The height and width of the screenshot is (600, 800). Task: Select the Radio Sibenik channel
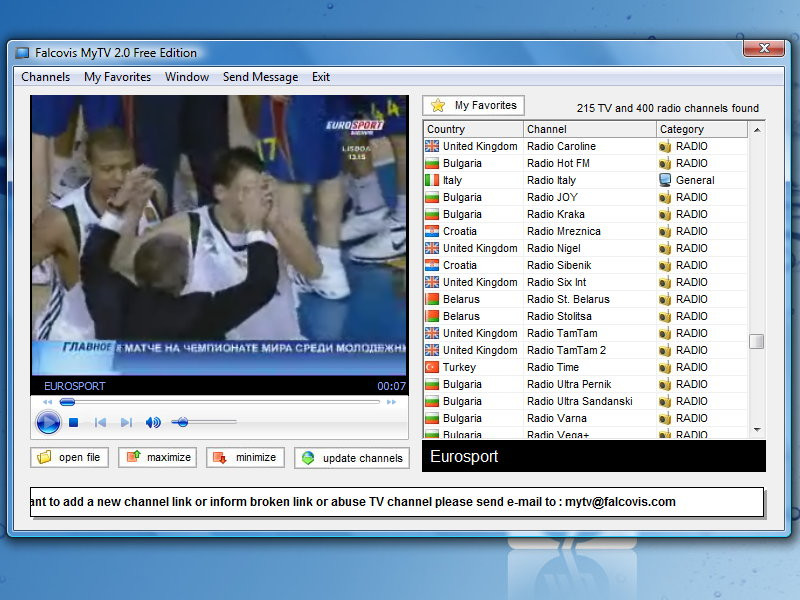586,265
